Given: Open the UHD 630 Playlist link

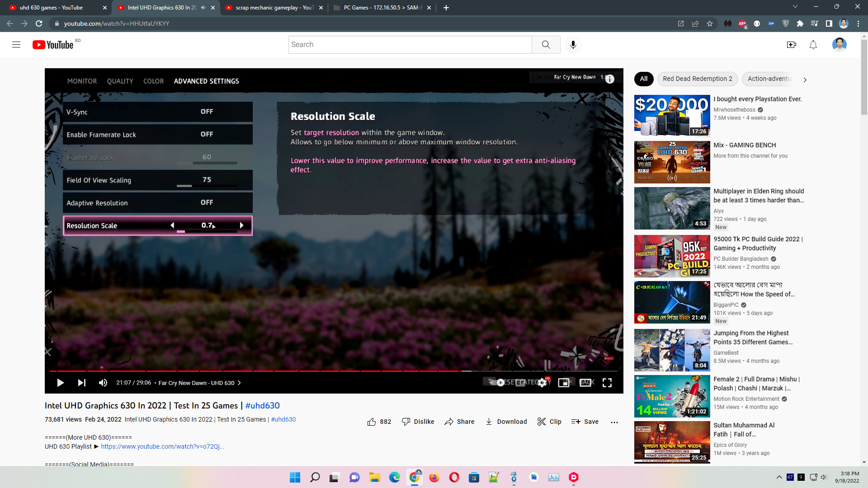Looking at the screenshot, I should (162, 446).
